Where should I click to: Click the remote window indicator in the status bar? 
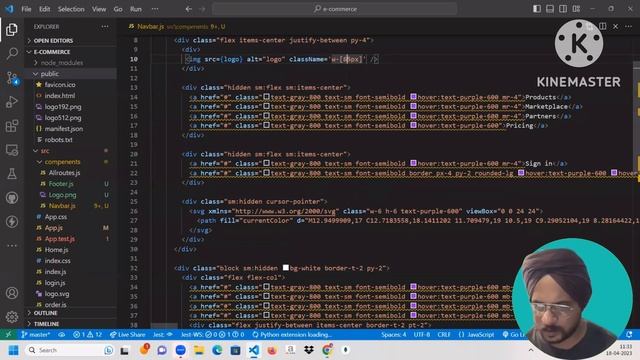[8, 334]
